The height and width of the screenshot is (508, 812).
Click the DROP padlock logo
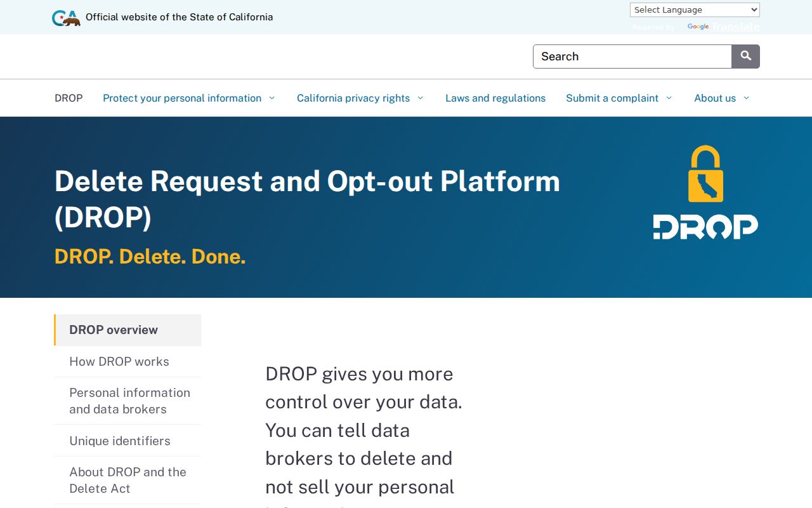705,192
